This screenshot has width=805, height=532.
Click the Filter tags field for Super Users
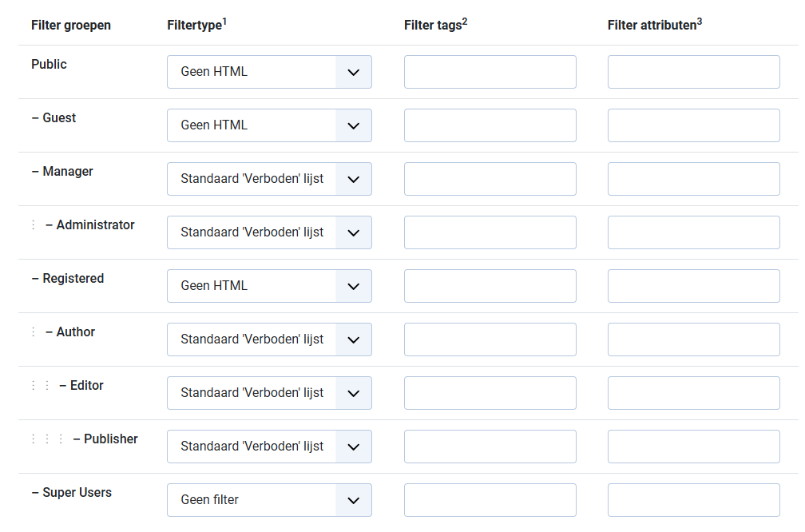(490, 500)
